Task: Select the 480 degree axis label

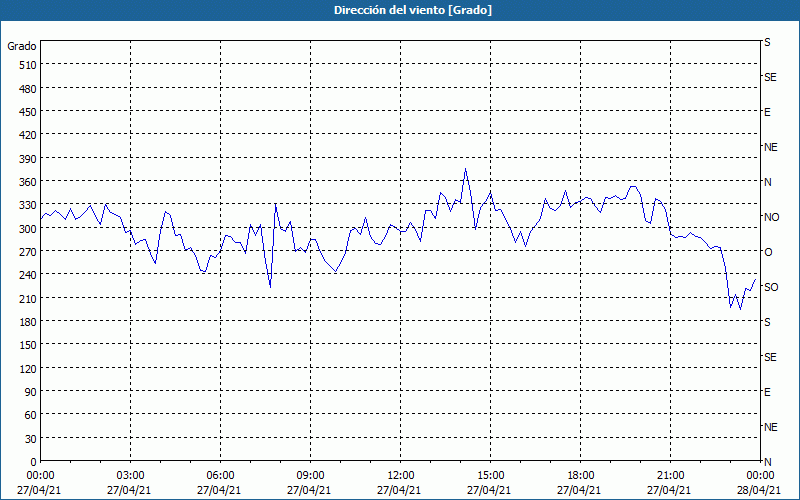Action: coord(28,89)
